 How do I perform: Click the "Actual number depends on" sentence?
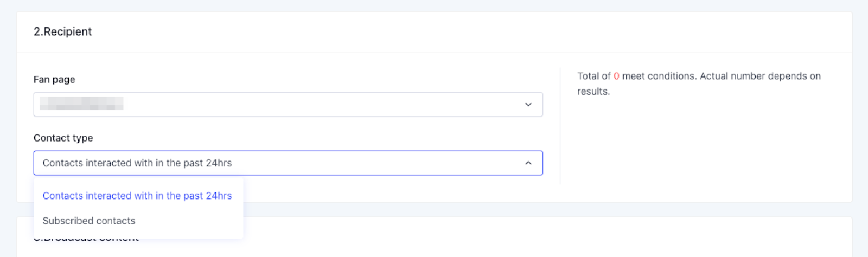point(760,76)
